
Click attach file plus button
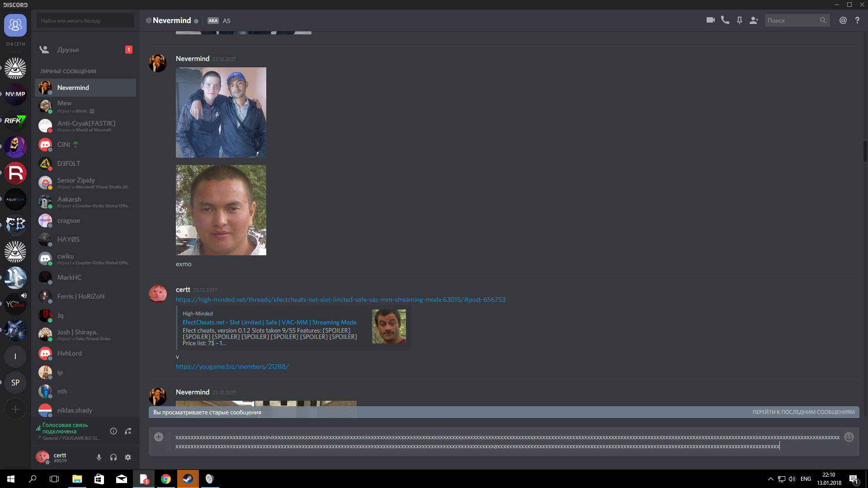point(159,437)
